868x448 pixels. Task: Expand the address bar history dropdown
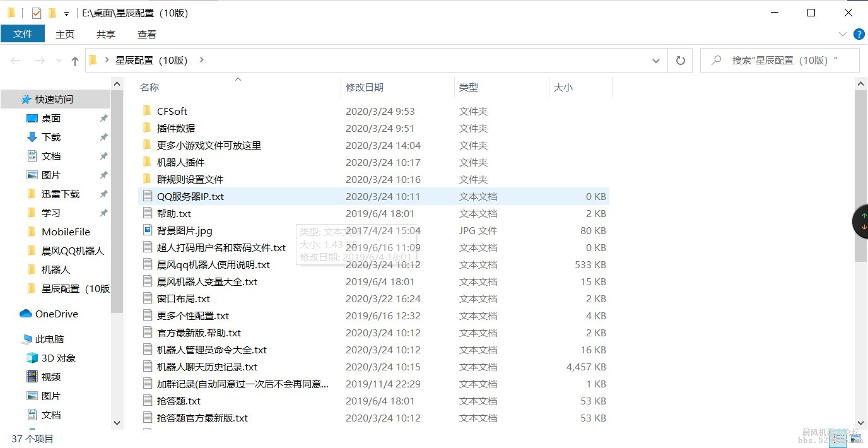[656, 60]
